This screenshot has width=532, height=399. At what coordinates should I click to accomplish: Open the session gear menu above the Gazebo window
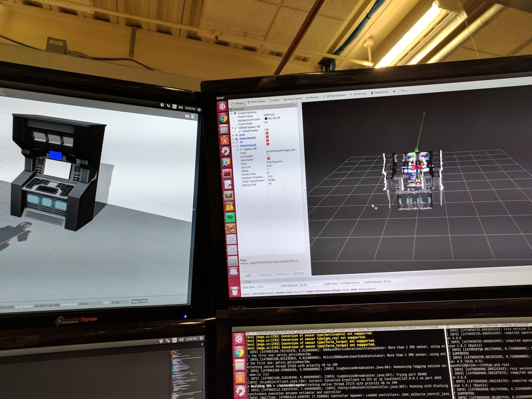199,109
